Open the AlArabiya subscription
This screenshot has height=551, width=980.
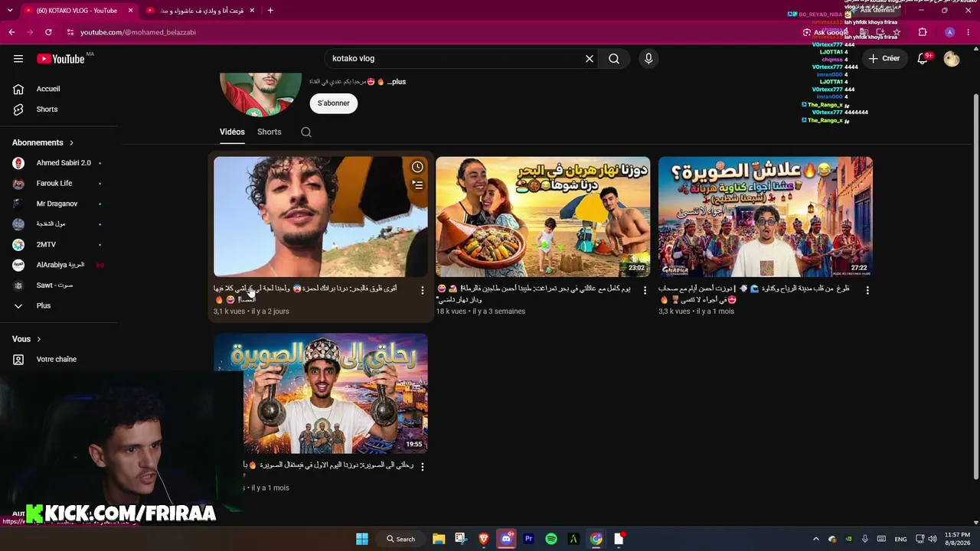(x=59, y=265)
